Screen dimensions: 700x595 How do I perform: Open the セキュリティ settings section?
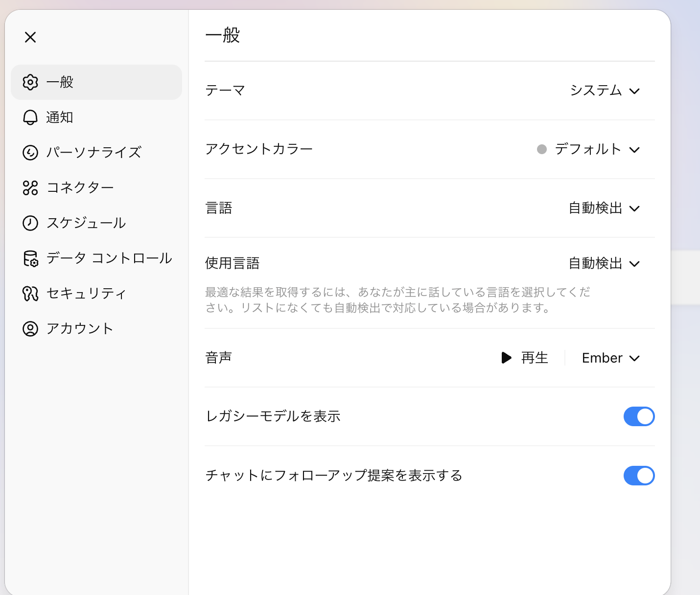(86, 294)
